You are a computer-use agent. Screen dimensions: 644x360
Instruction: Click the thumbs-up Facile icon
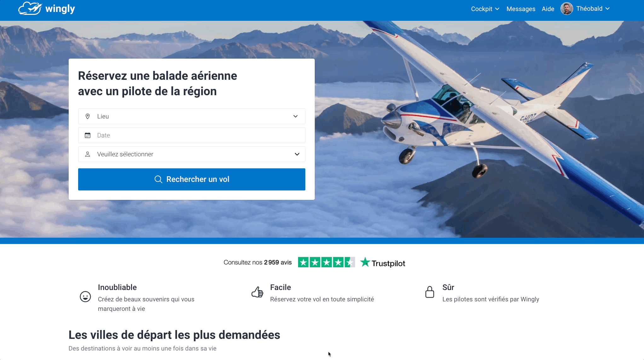pyautogui.click(x=257, y=292)
